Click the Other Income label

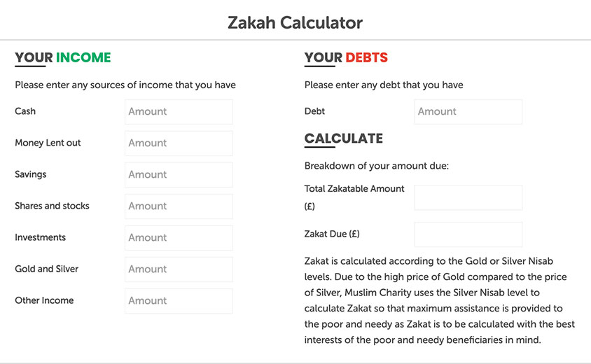click(44, 300)
